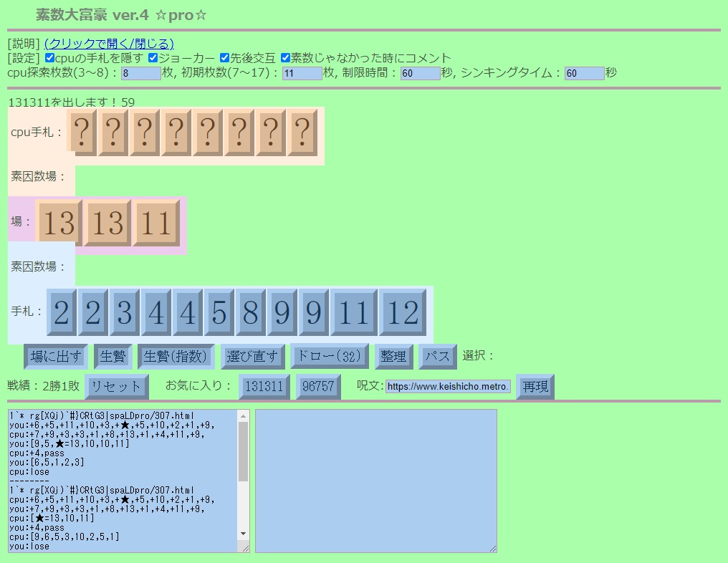Focus the 初期枚数 input field
Image resolution: width=728 pixels, height=563 pixels.
pyautogui.click(x=302, y=73)
